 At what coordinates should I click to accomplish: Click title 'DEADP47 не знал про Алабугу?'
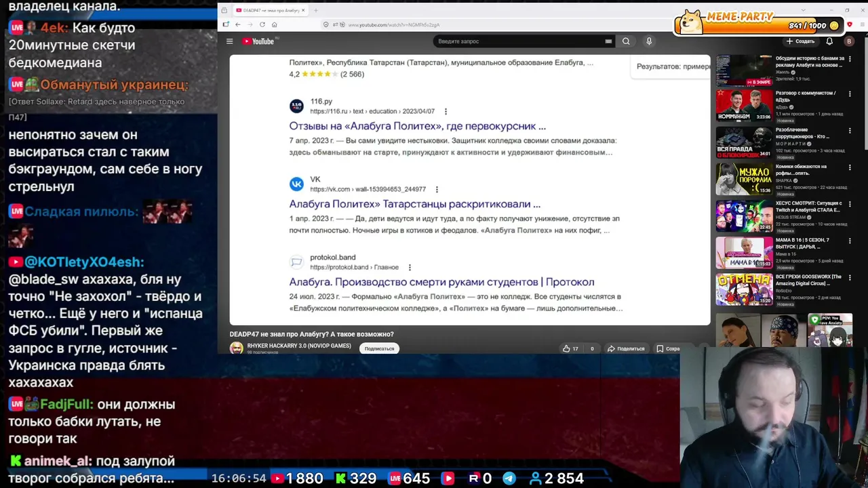(311, 334)
